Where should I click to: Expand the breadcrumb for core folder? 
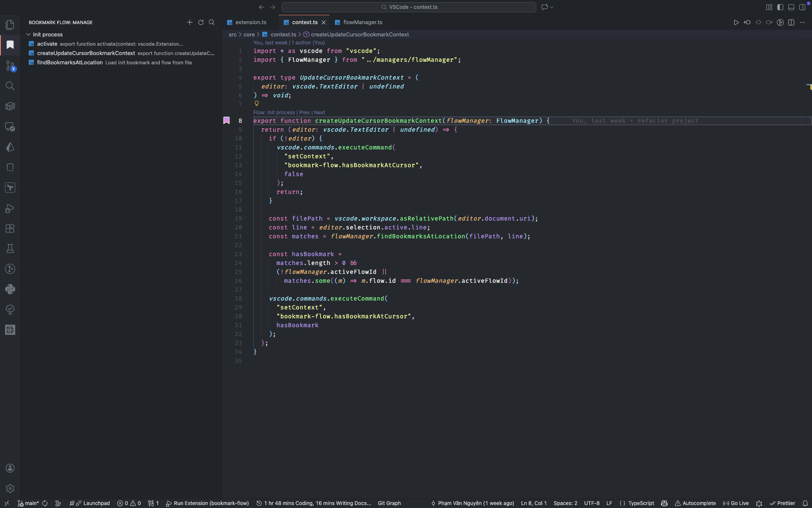click(x=249, y=34)
